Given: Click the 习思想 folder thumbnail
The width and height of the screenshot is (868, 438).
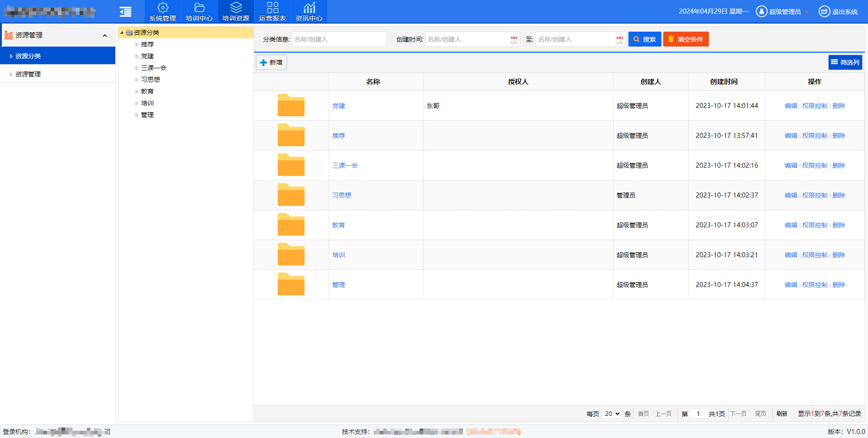Looking at the screenshot, I should 291,195.
